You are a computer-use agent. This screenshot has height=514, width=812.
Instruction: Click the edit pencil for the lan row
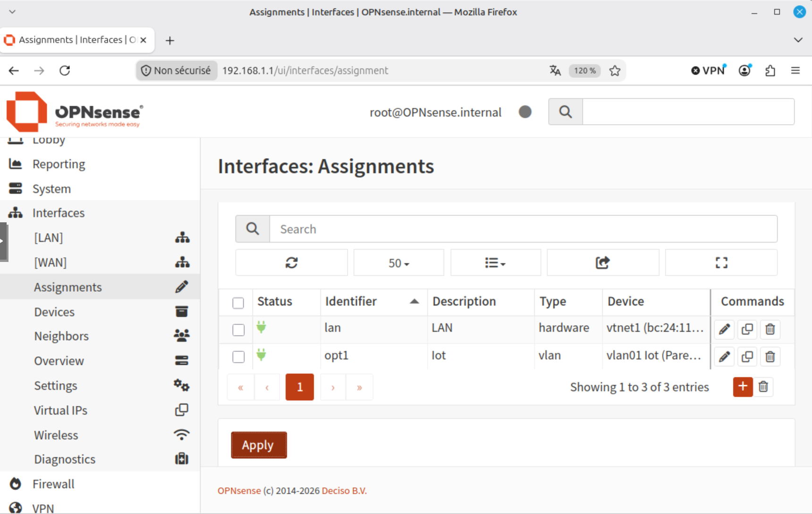click(x=724, y=329)
